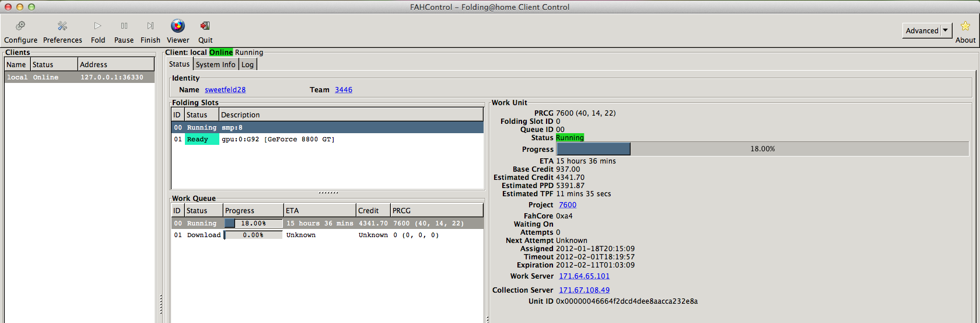Switch to the Log tab
The image size is (980, 323).
[x=248, y=65]
